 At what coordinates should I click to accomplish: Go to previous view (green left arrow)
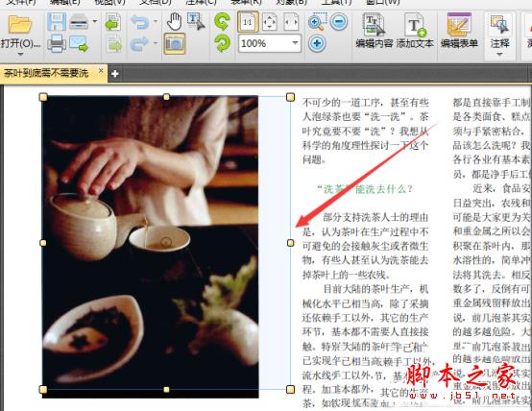113,22
